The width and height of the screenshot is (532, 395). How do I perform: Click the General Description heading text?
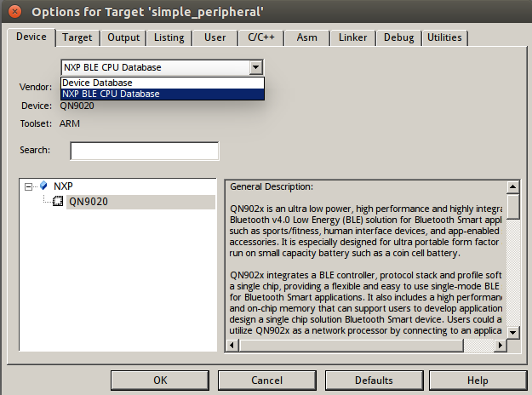point(272,186)
